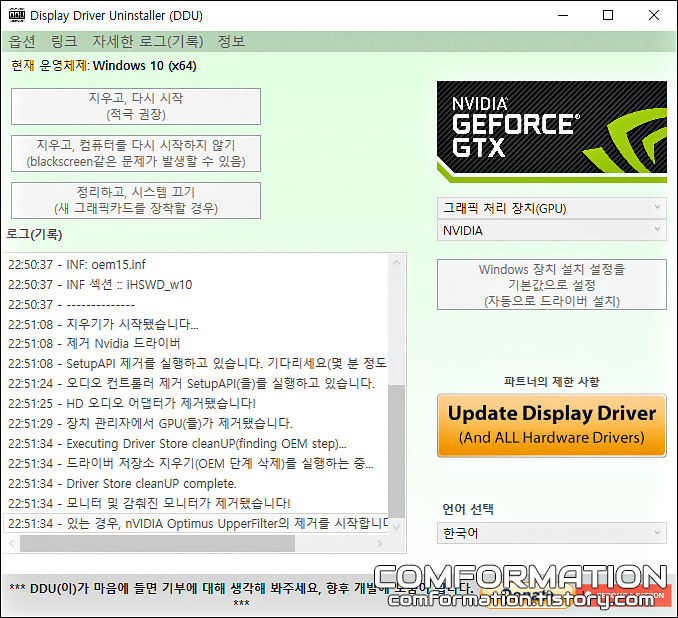Click the log horizontal scroll-right arrow
The height and width of the screenshot is (618, 678).
[x=379, y=543]
